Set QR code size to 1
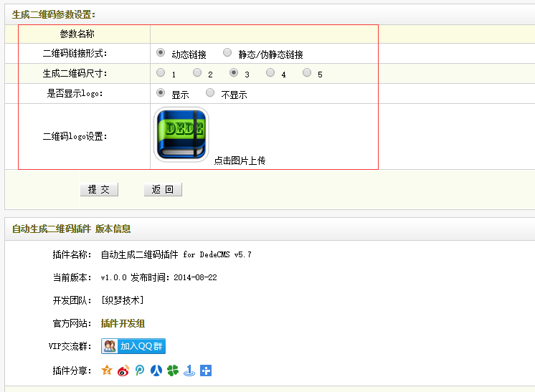The height and width of the screenshot is (392, 535). (x=159, y=72)
